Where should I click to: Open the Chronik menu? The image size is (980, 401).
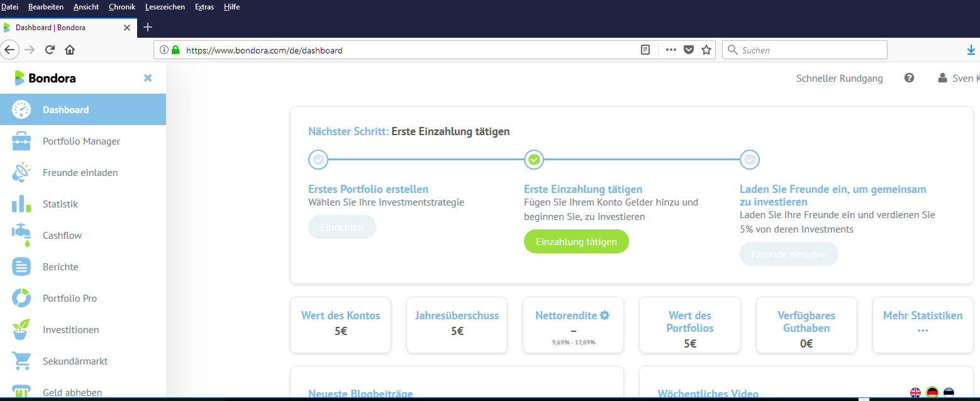pyautogui.click(x=122, y=7)
